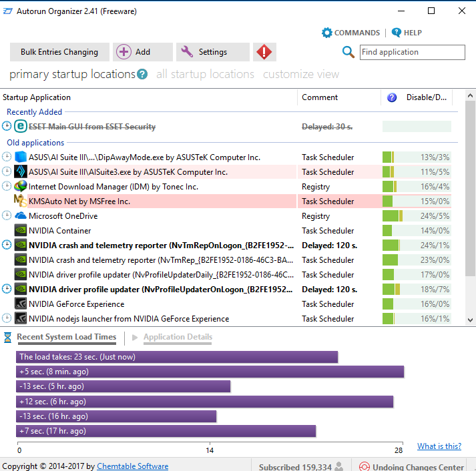Click delay clock icon for DipAwayMode.exe
The image size is (476, 471).
7,157
